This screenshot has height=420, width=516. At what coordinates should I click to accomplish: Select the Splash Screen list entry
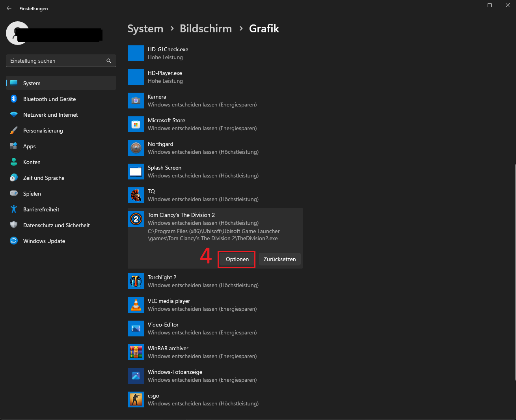point(216,172)
